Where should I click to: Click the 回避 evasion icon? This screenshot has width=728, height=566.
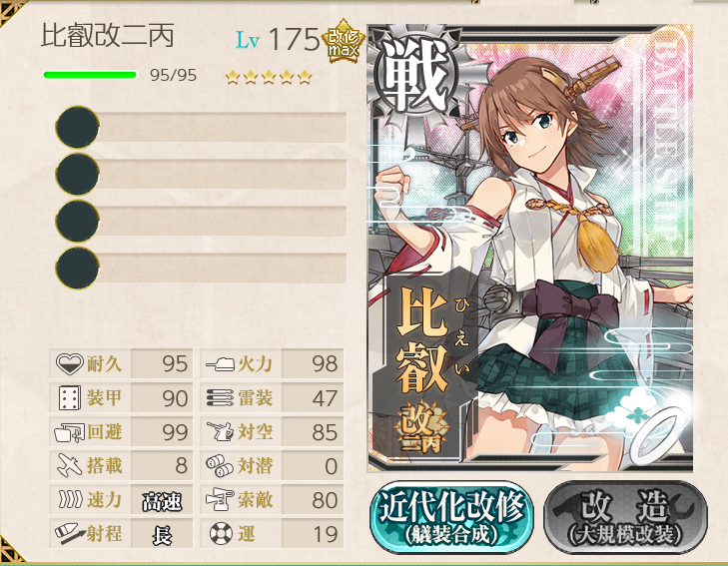(x=69, y=432)
